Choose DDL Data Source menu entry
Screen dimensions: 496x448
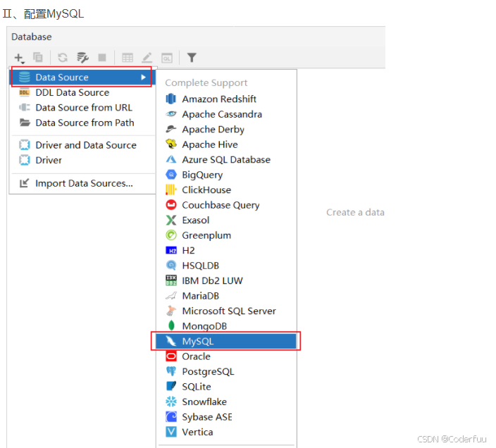[82, 92]
